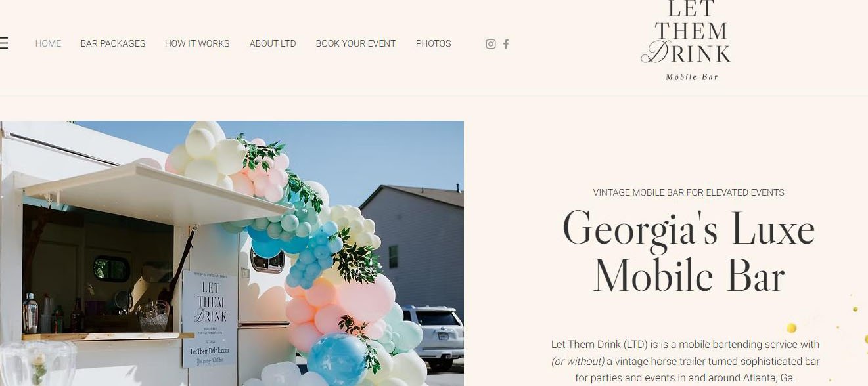868x386 pixels.
Task: Click the yellow decorative dot graphic
Action: click(x=791, y=328)
